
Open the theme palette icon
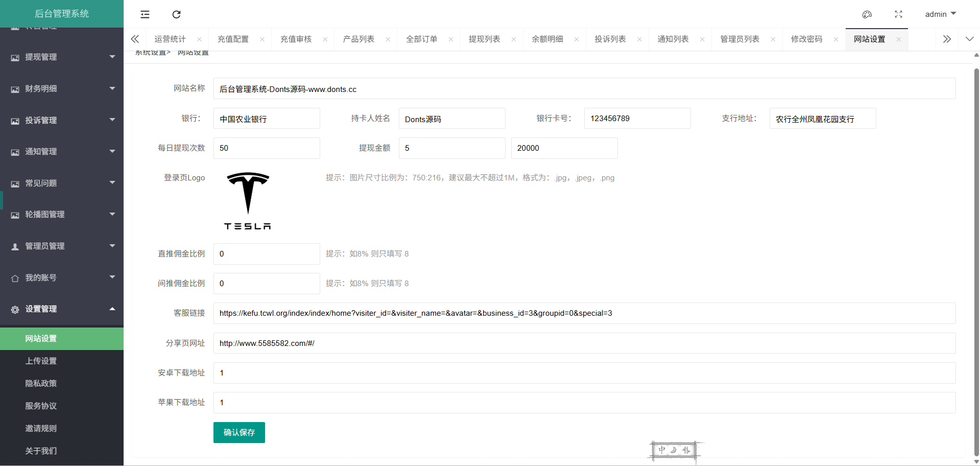(x=867, y=14)
